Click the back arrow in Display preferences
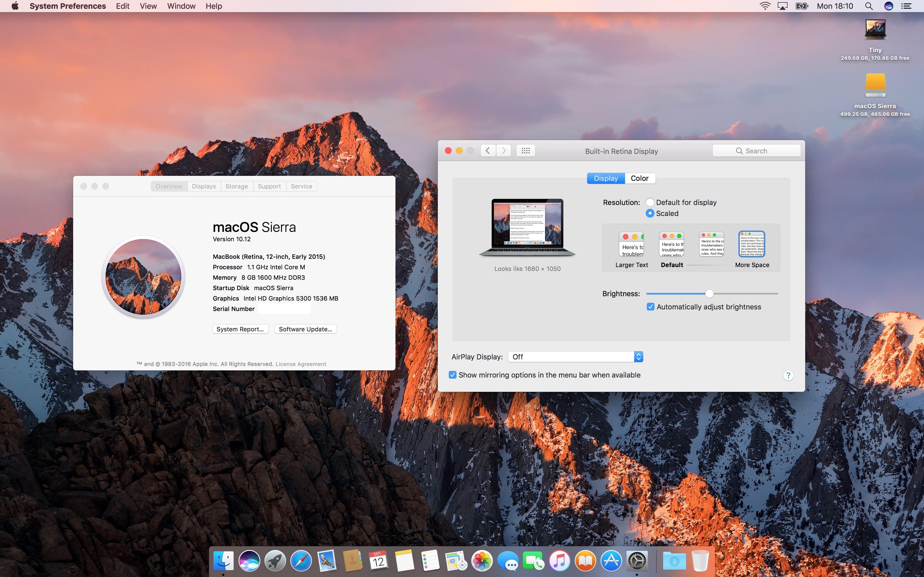This screenshot has width=924, height=577. (488, 151)
